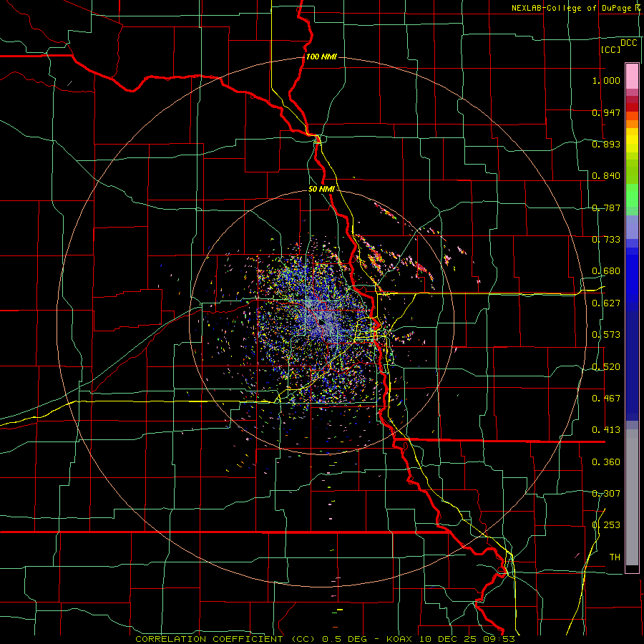The image size is (644, 644).
Task: Click the 0.947 color scale value
Action: (606, 112)
